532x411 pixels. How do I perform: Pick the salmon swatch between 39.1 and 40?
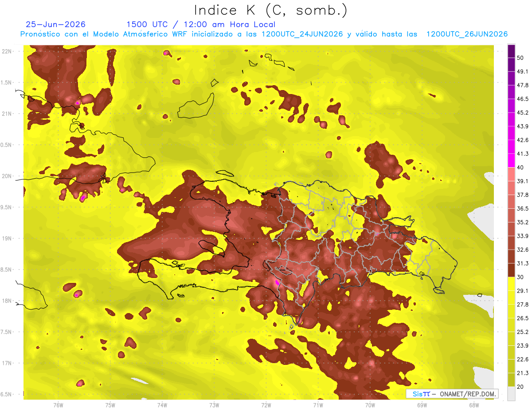click(511, 174)
